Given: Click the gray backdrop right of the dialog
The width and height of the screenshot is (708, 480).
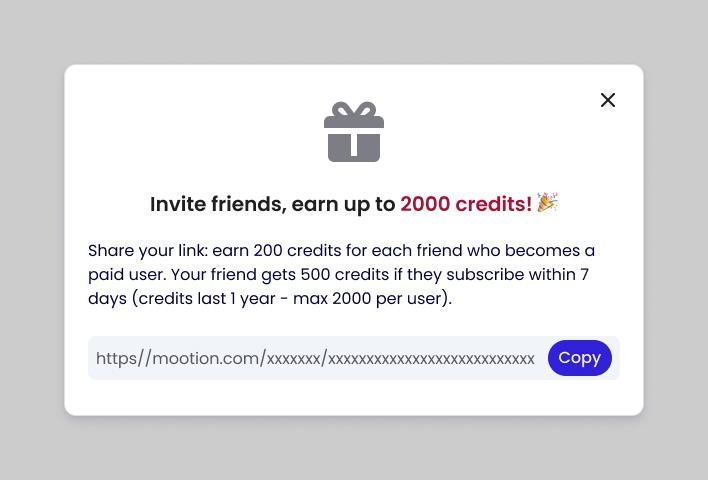Looking at the screenshot, I should [676, 240].
